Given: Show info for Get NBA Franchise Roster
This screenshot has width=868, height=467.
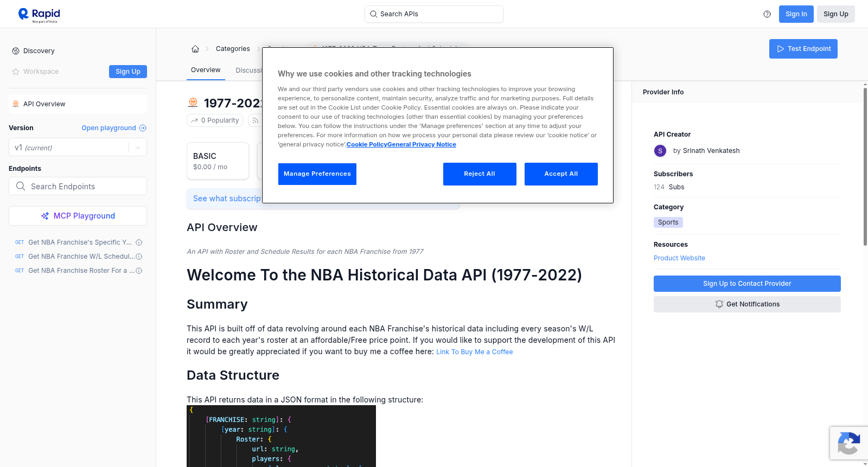Looking at the screenshot, I should pyautogui.click(x=139, y=271).
